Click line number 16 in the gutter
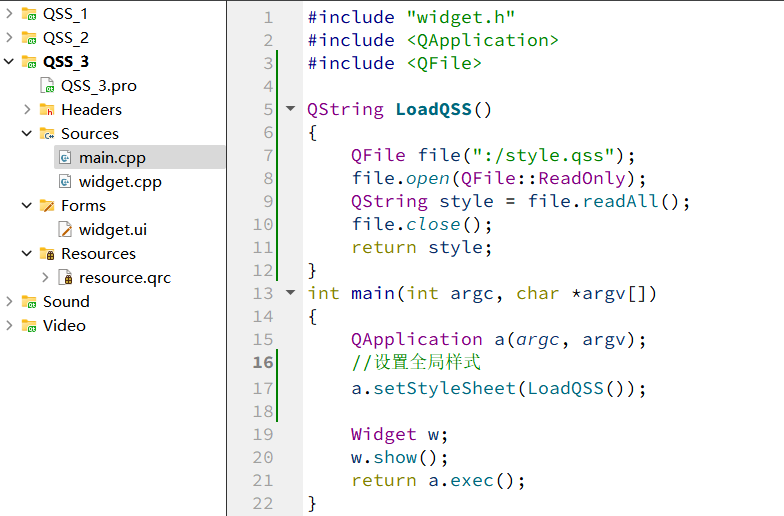Screen dimensions: 784x516 tap(263, 362)
